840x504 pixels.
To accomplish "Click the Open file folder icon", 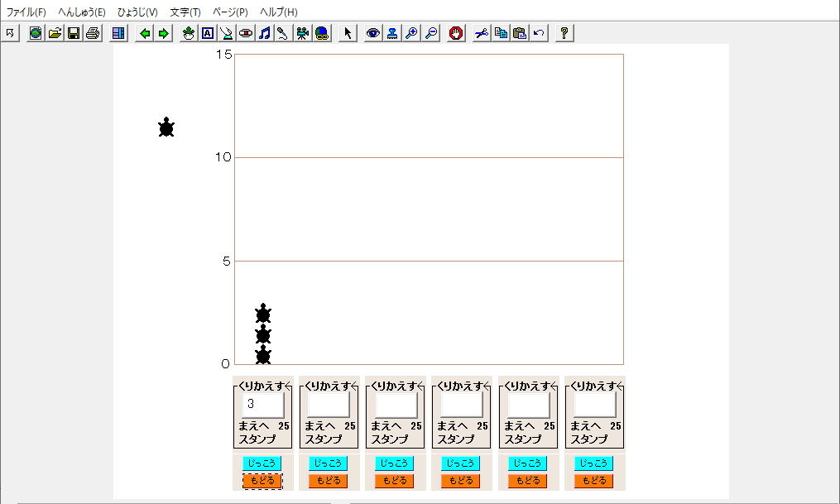I will click(55, 33).
